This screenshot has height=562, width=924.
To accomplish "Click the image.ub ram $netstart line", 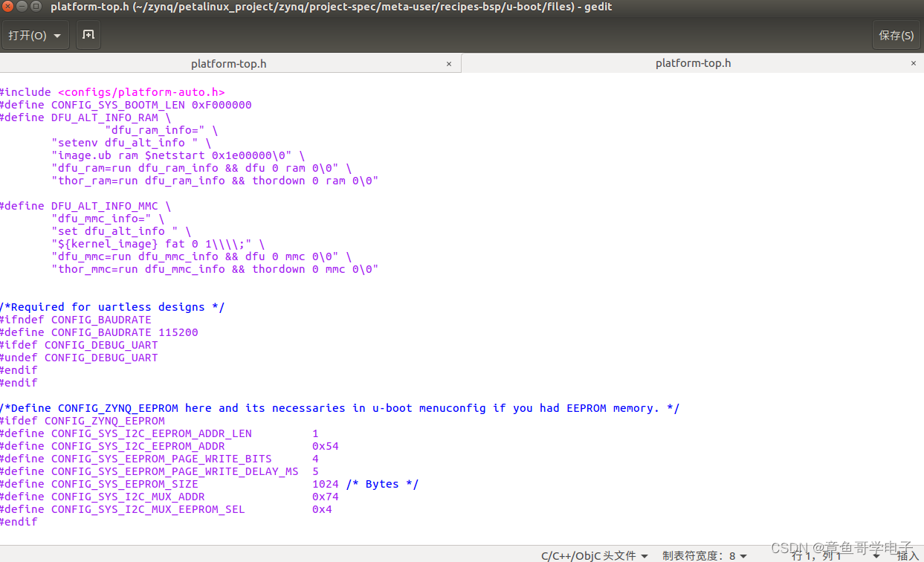I will 178,155.
